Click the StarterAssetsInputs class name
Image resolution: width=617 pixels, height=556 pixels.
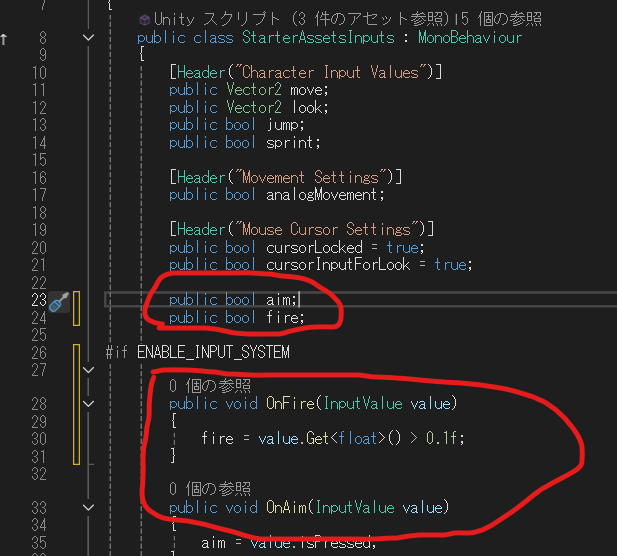click(x=318, y=38)
